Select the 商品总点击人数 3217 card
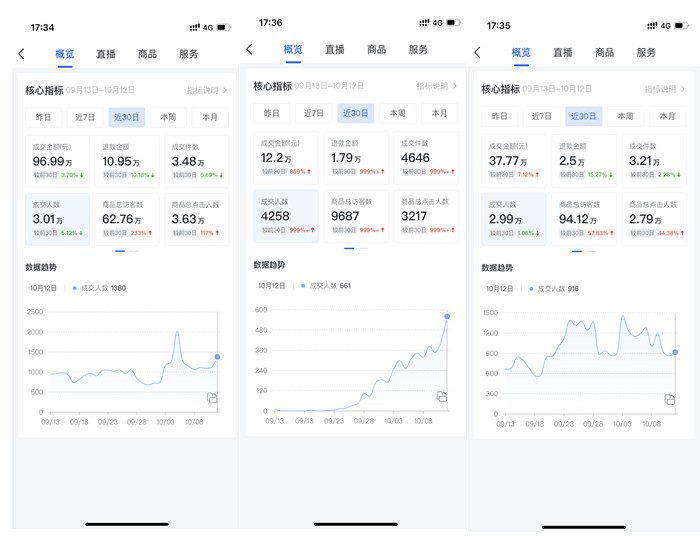The height and width of the screenshot is (536, 700). (426, 216)
